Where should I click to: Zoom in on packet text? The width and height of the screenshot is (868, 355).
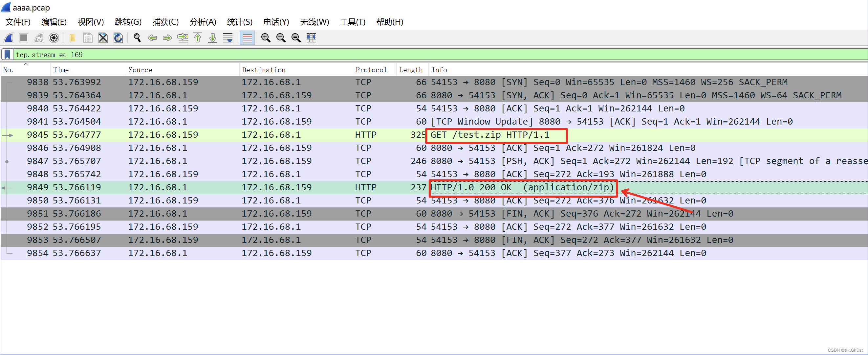tap(266, 38)
